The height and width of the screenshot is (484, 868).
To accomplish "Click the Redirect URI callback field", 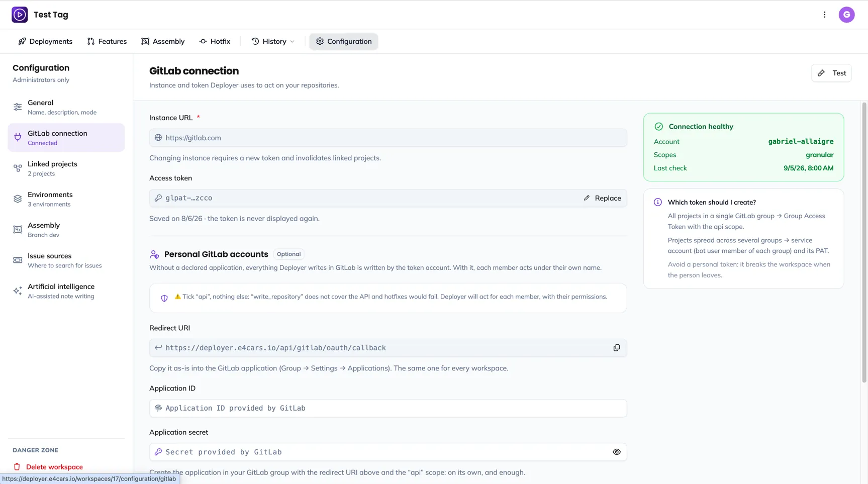I will click(x=388, y=348).
